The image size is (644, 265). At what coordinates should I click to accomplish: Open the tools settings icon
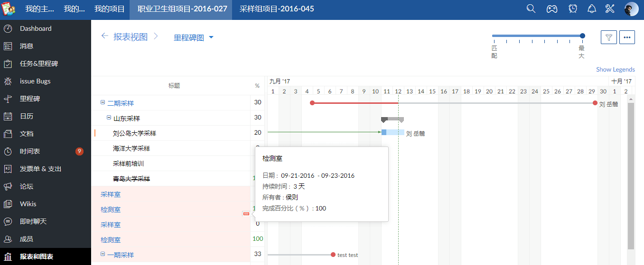click(610, 9)
